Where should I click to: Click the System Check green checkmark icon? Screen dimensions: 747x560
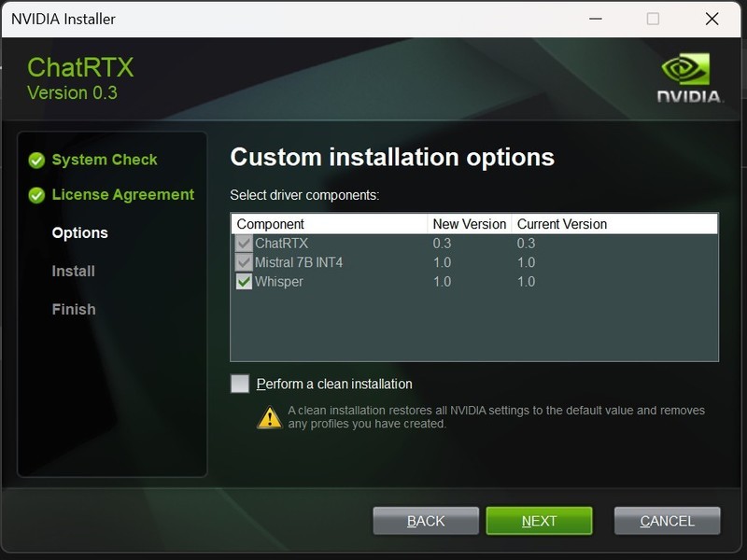pos(36,161)
